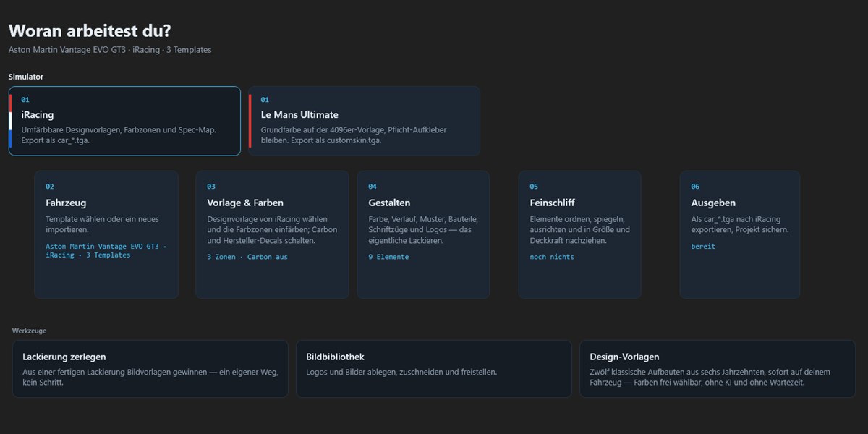This screenshot has height=434, width=868.
Task: Open the Lackierung zerlegen tool
Action: pyautogui.click(x=150, y=369)
